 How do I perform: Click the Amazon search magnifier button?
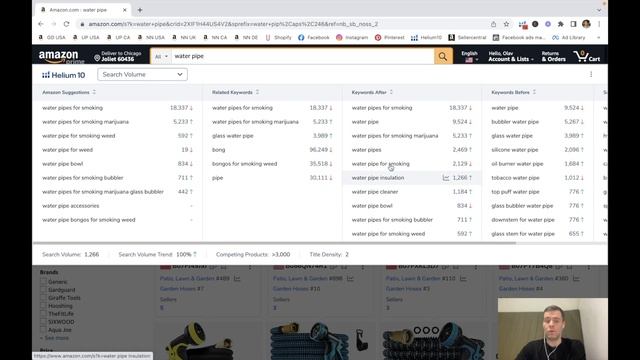pyautogui.click(x=443, y=56)
